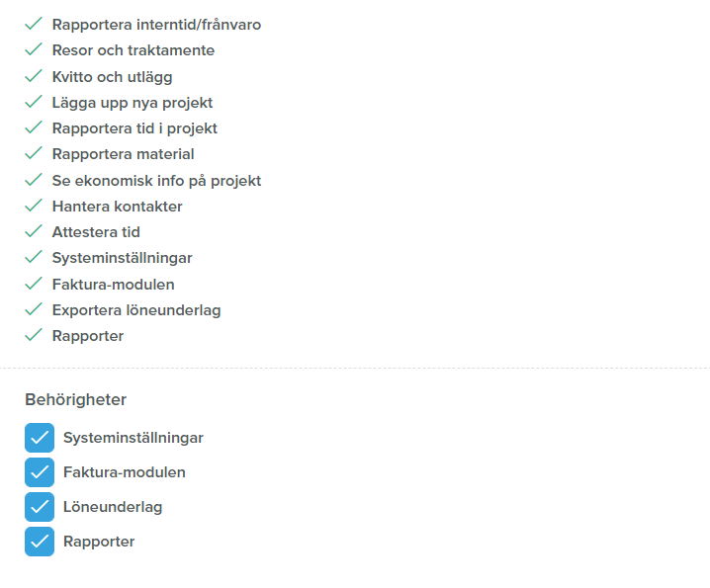Click the checkmark beside Resor och traktamente
The height and width of the screenshot is (588, 710).
point(34,49)
